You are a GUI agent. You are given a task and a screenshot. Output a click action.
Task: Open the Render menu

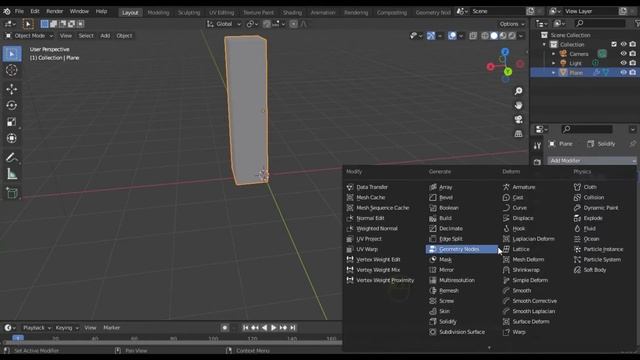coord(54,11)
